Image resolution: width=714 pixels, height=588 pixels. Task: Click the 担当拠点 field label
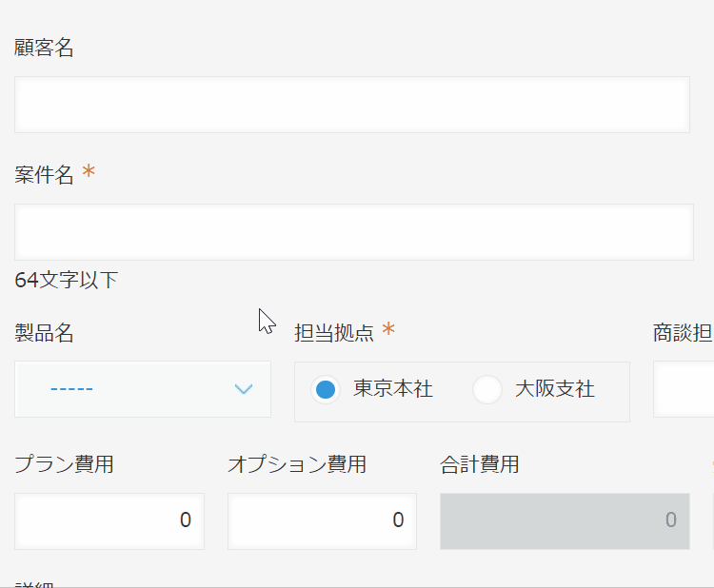pos(334,333)
